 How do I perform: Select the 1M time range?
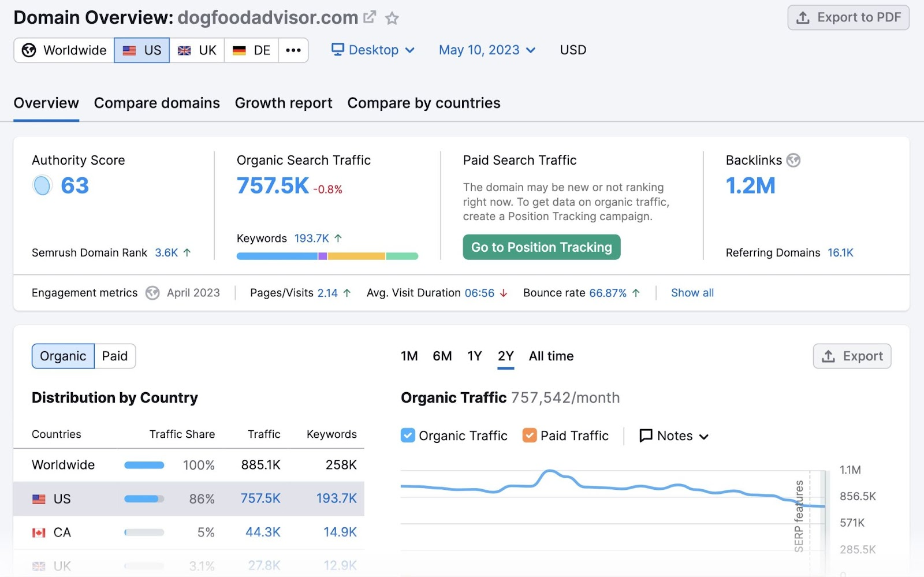pyautogui.click(x=409, y=356)
